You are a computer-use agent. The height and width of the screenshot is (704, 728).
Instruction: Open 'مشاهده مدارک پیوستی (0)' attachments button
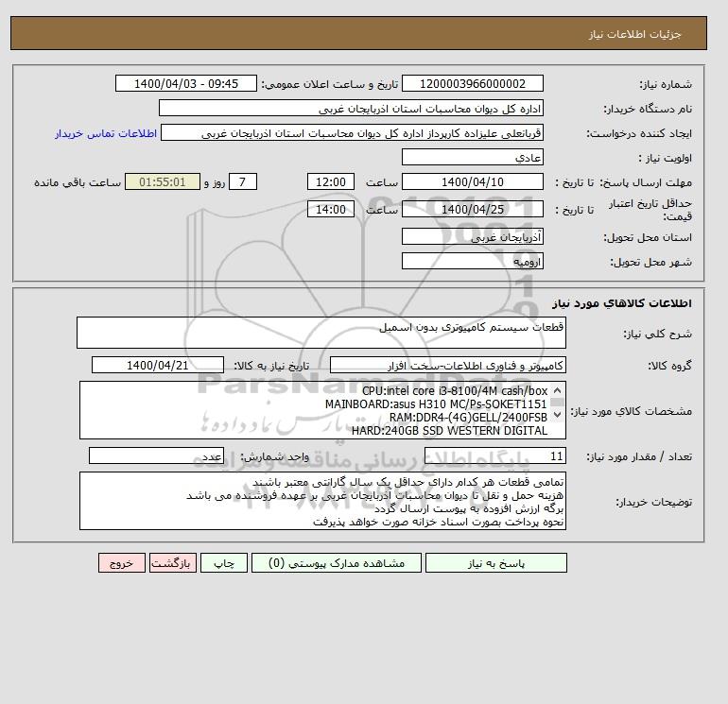337,562
